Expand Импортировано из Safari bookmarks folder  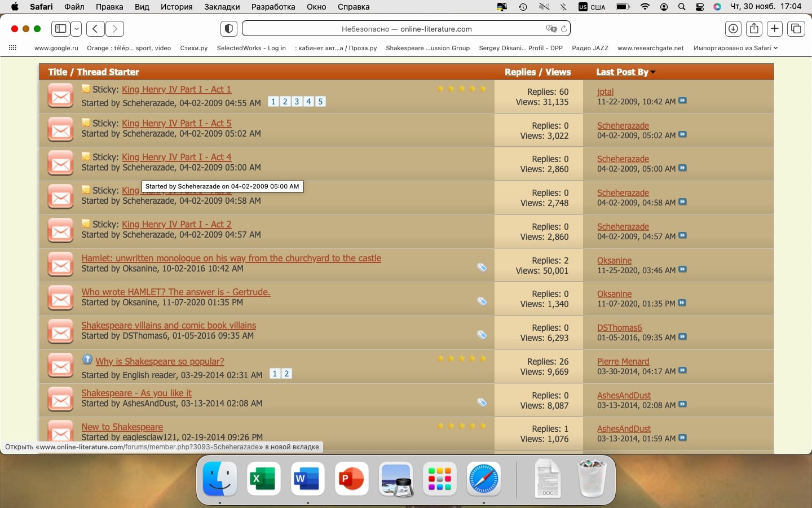[735, 48]
